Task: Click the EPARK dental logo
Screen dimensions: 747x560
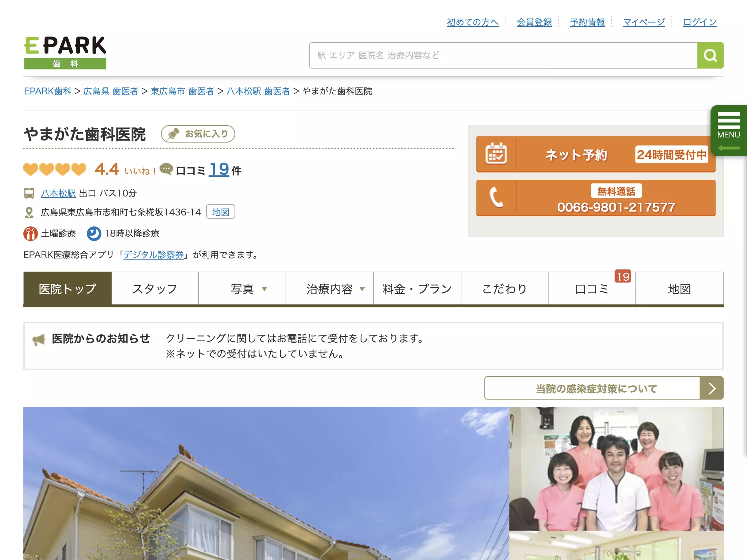Action: pos(65,52)
